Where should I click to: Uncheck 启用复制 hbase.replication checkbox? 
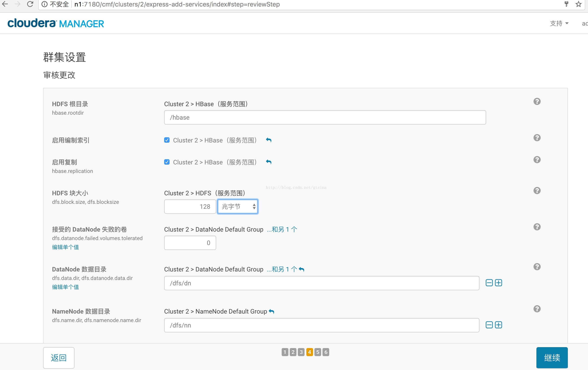click(x=167, y=162)
